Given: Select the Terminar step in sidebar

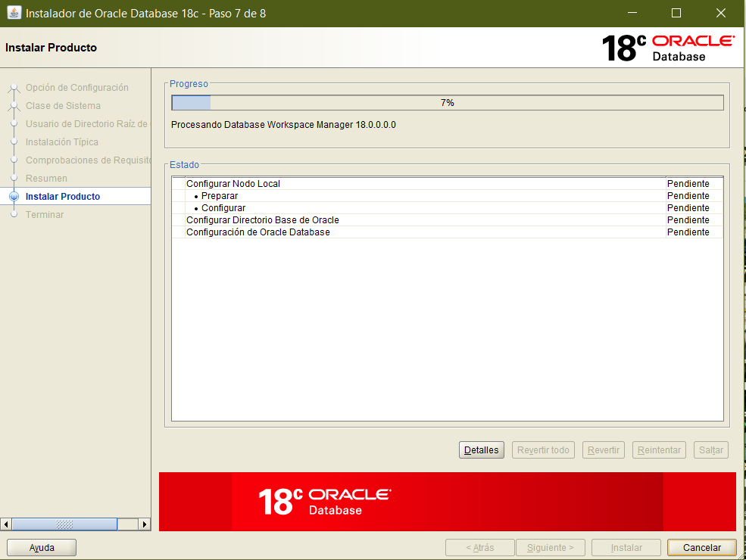Looking at the screenshot, I should 45,215.
